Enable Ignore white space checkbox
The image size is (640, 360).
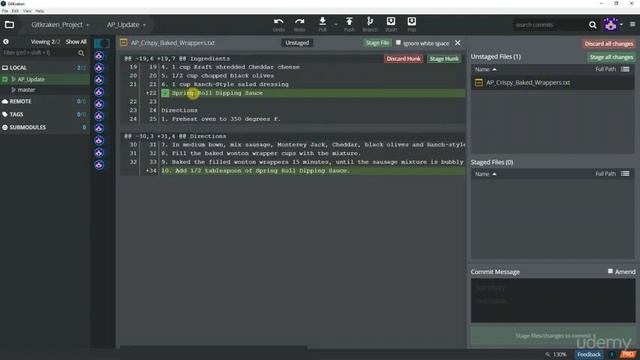click(x=398, y=42)
